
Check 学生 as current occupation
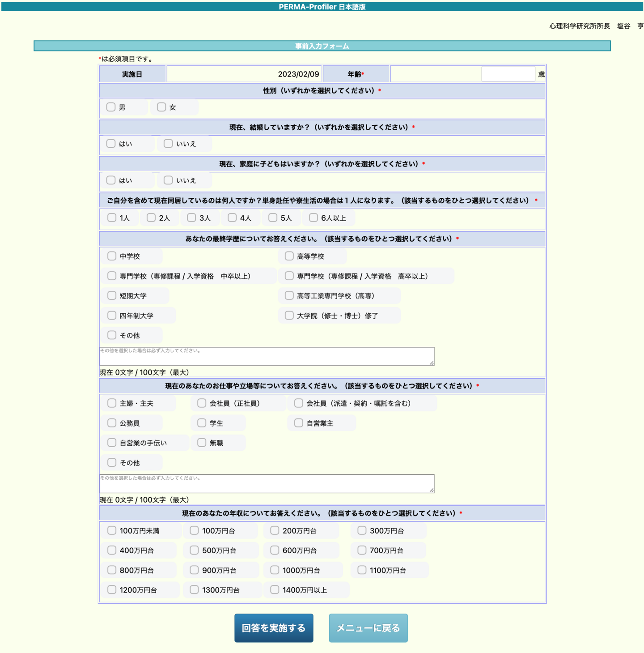pos(202,423)
